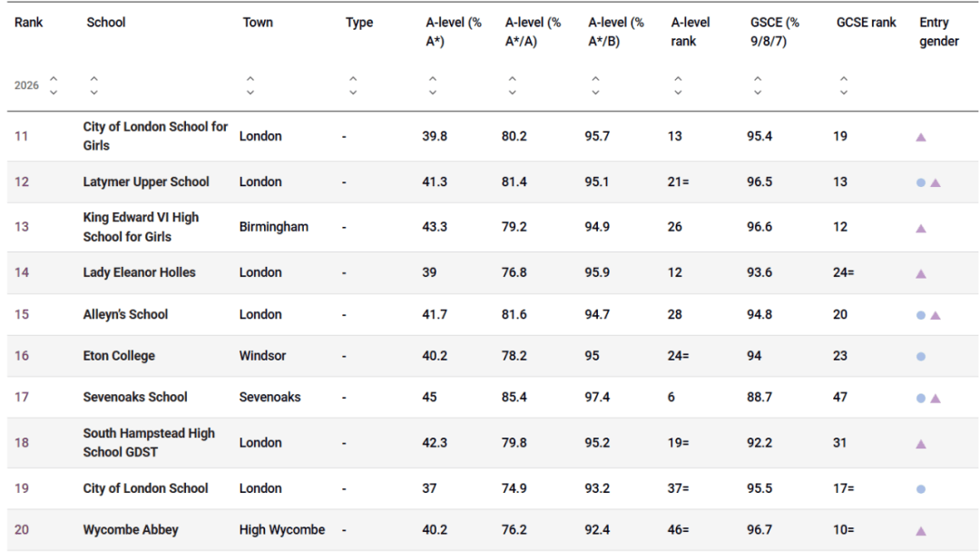This screenshot has height=552, width=980.
Task: Sort the School column descending with the down arrow
Action: (93, 92)
